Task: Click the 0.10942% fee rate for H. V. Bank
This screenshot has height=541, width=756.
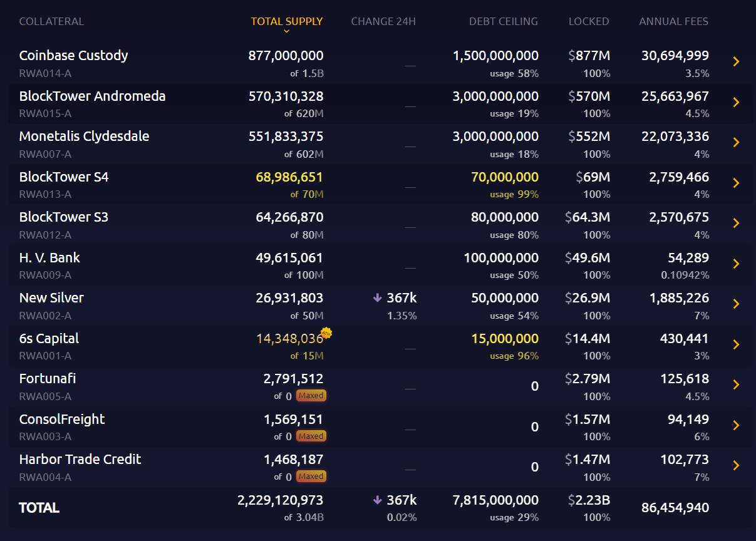Action: click(x=685, y=275)
